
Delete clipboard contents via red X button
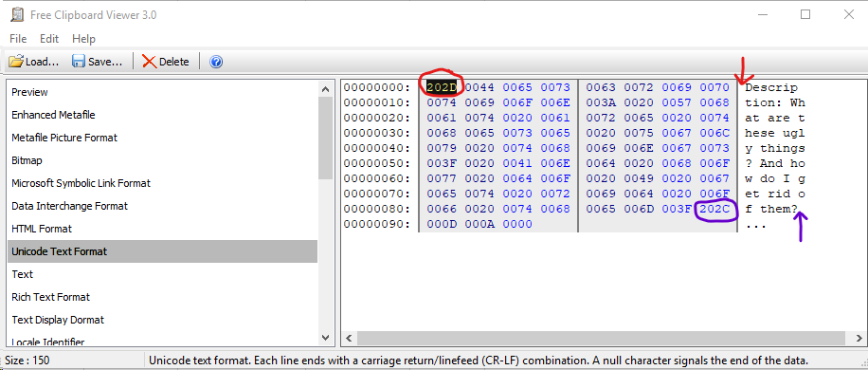pyautogui.click(x=166, y=62)
